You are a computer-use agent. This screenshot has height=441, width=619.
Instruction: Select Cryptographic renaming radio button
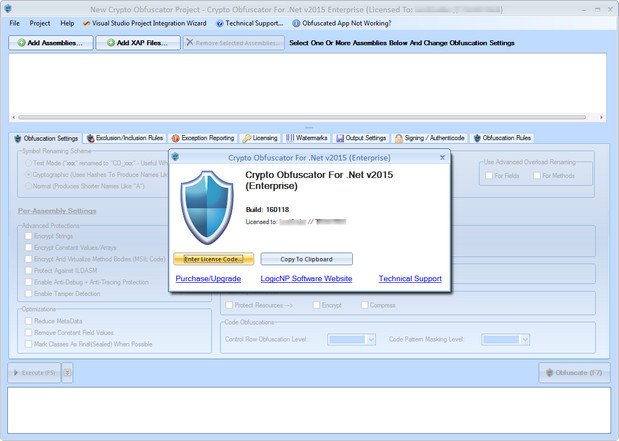(x=28, y=174)
